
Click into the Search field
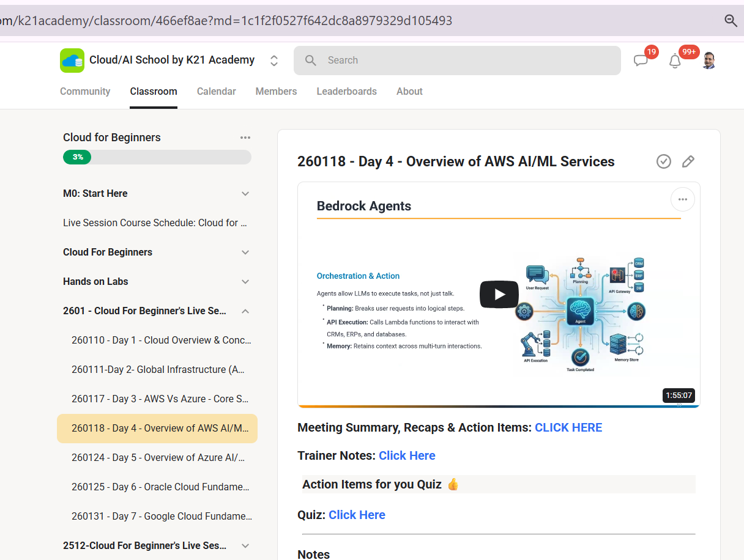[457, 61]
